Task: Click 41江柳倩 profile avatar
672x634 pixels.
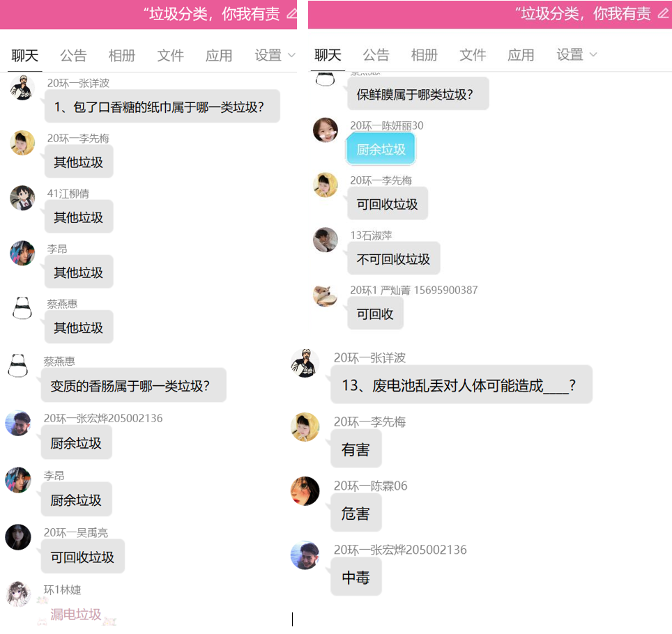Action: pos(22,198)
